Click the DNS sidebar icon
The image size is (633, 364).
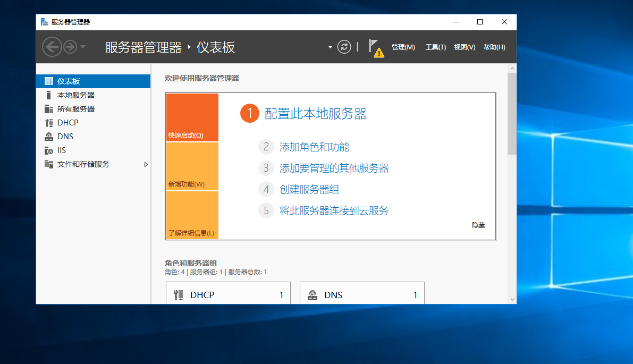[49, 137]
